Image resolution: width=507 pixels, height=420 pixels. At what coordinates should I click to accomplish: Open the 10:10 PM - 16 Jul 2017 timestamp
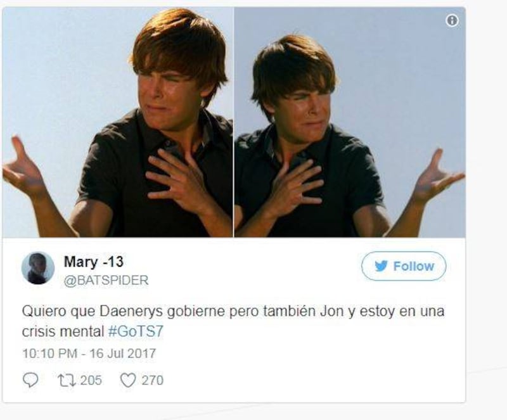pos(89,353)
